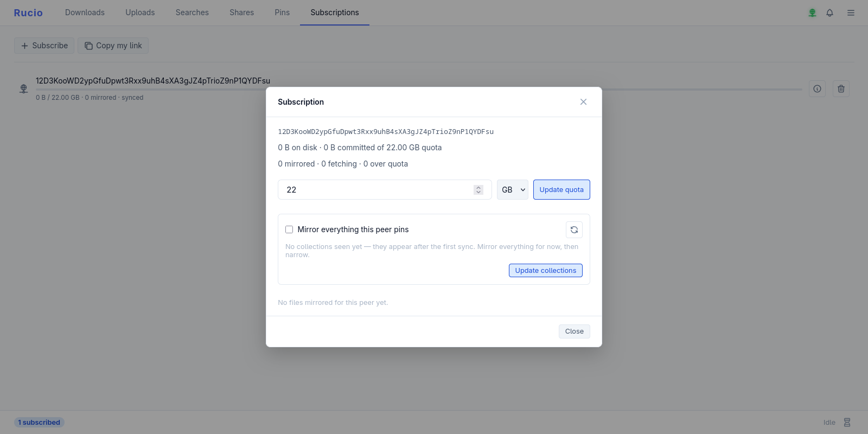
Task: Open the notifications bell
Action: coord(829,12)
